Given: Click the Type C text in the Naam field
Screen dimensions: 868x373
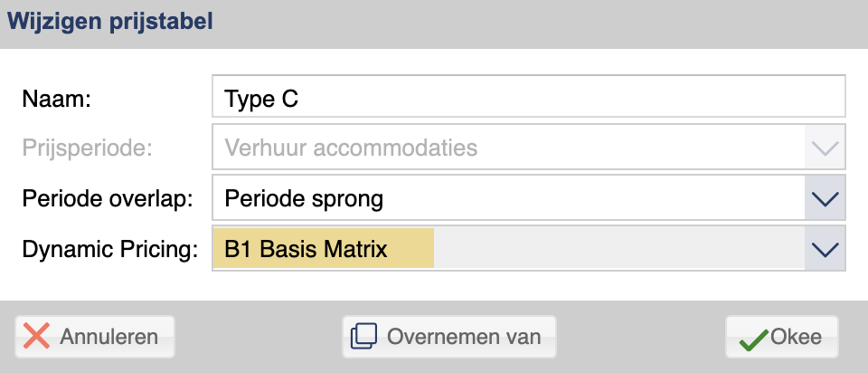Looking at the screenshot, I should tap(261, 98).
